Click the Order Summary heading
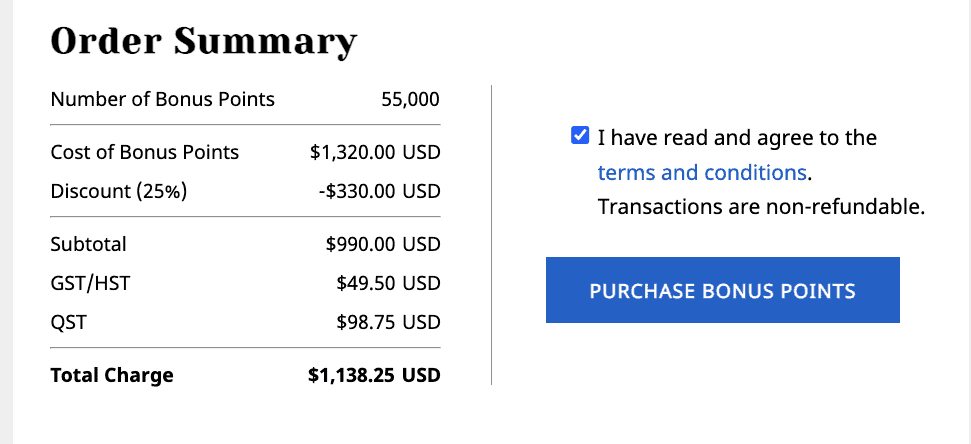The height and width of the screenshot is (444, 971). coord(203,42)
